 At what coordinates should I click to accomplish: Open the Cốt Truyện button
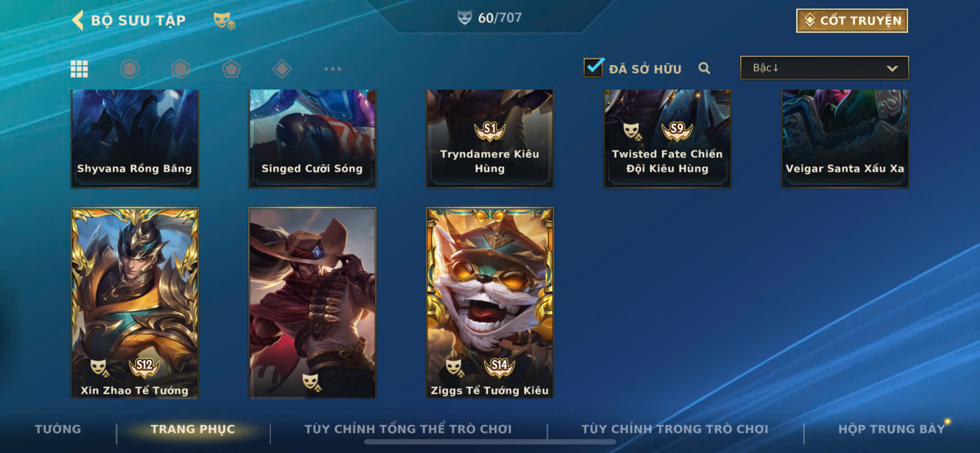(x=852, y=21)
